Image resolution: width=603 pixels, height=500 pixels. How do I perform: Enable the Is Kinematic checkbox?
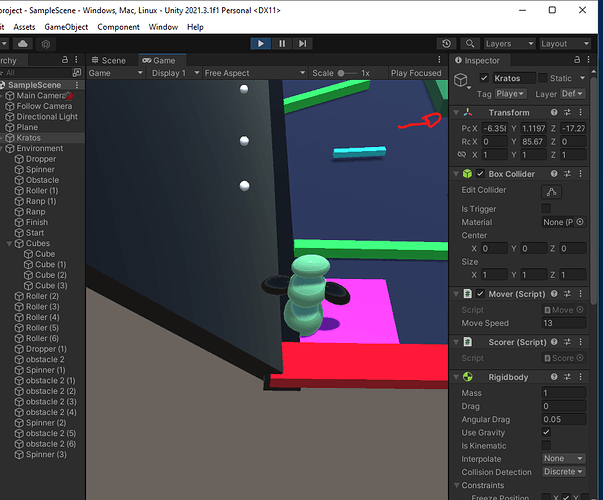pos(546,445)
